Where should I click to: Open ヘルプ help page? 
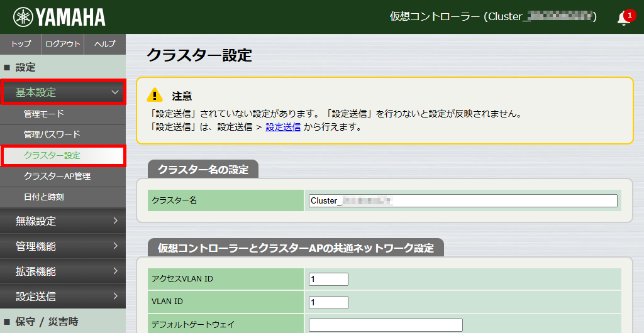105,44
